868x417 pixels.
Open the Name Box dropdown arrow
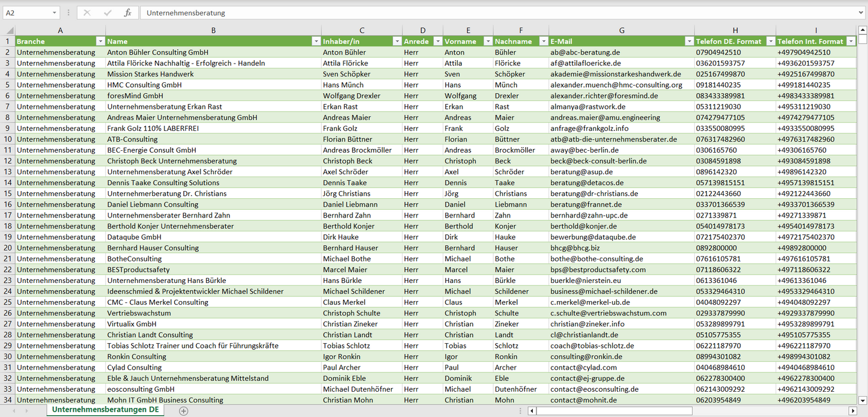pyautogui.click(x=54, y=13)
